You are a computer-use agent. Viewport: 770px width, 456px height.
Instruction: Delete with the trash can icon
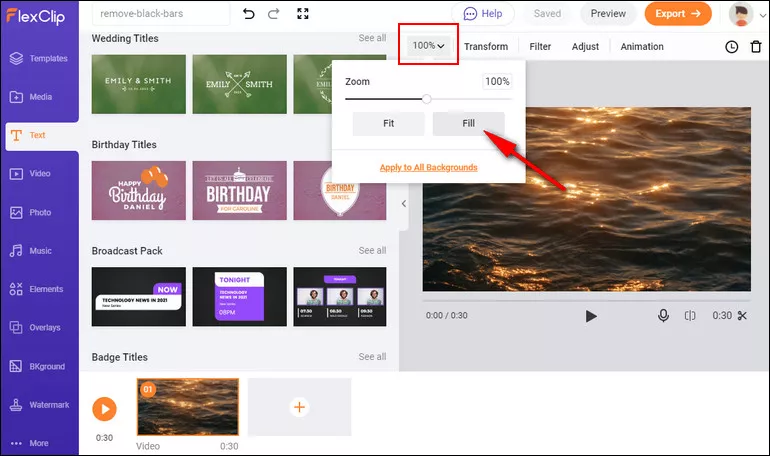756,47
